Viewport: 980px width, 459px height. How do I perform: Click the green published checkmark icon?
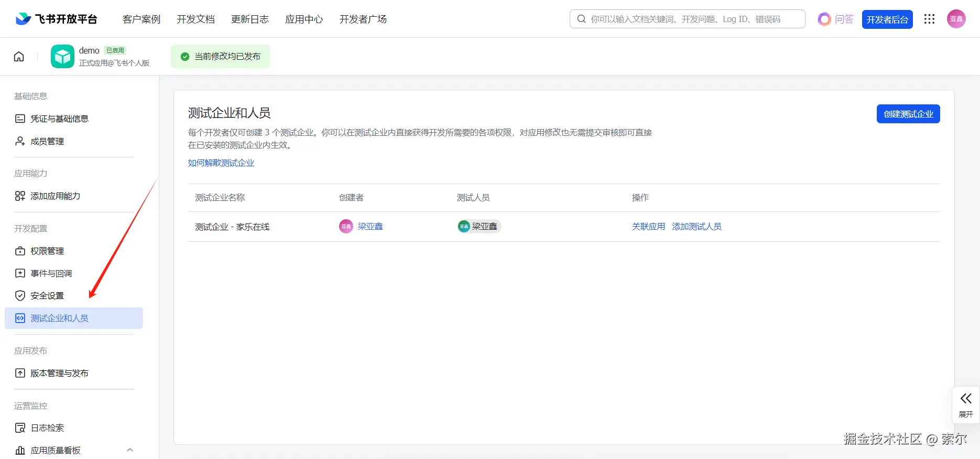184,57
